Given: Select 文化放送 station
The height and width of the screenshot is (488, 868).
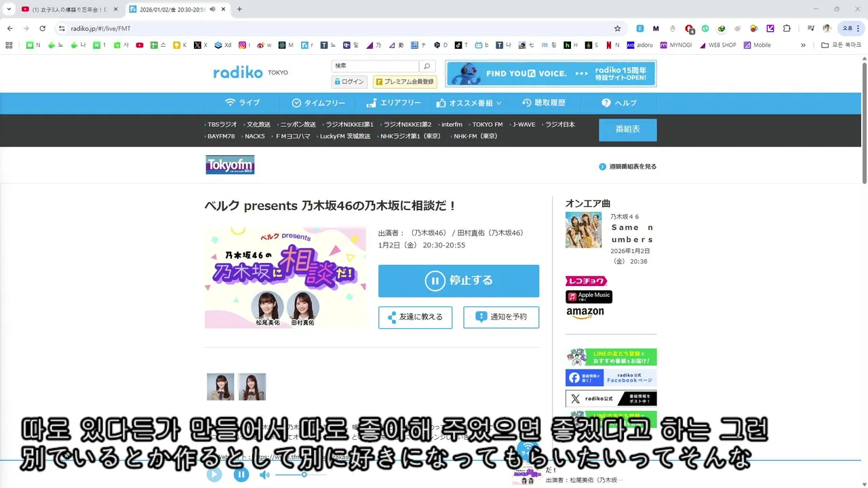Looking at the screenshot, I should click(258, 125).
